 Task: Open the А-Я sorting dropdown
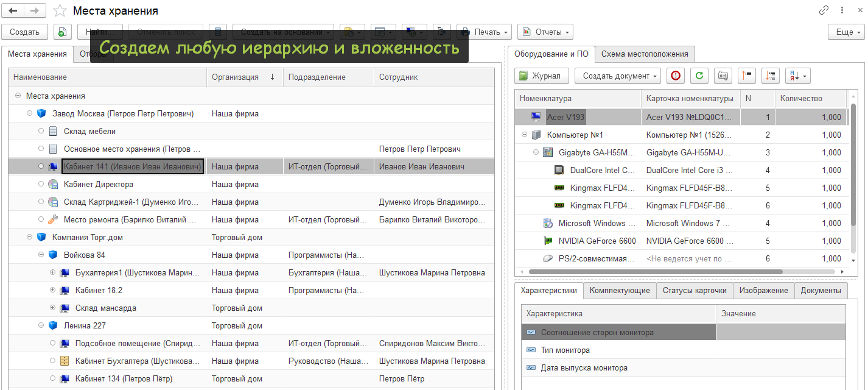point(797,76)
